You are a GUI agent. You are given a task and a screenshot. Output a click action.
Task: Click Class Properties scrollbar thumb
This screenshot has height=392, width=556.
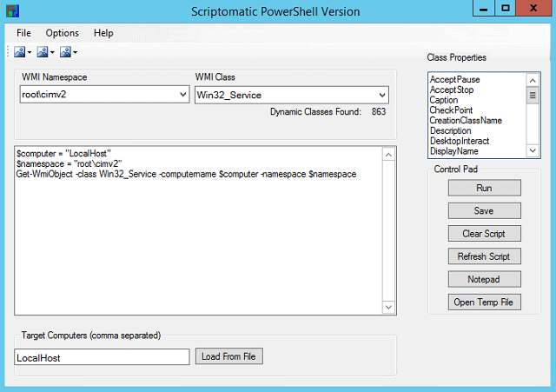(x=533, y=96)
